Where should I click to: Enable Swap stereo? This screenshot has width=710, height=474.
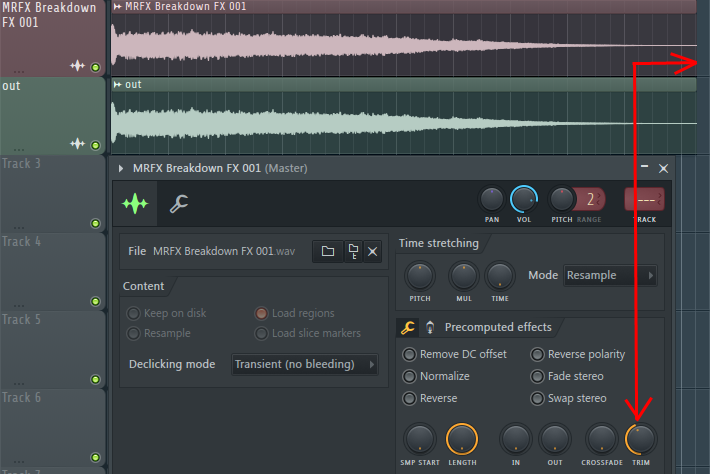pos(537,398)
